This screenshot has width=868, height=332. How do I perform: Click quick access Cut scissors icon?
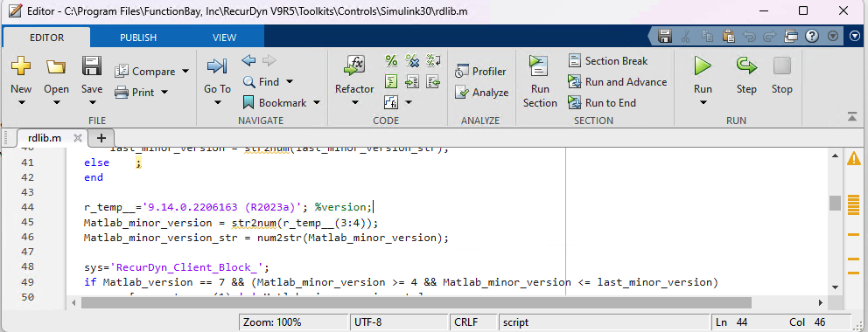[686, 37]
